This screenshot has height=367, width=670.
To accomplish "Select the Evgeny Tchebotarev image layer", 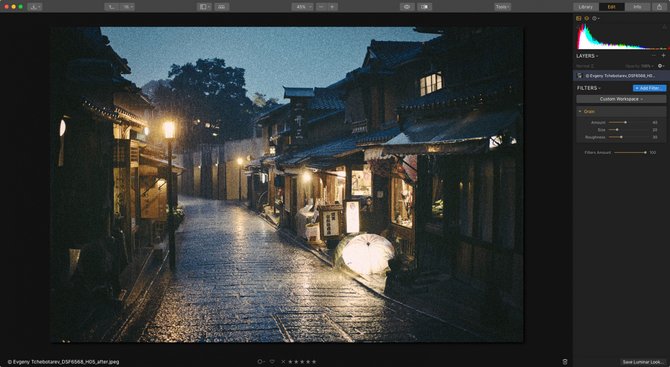I will (x=621, y=76).
